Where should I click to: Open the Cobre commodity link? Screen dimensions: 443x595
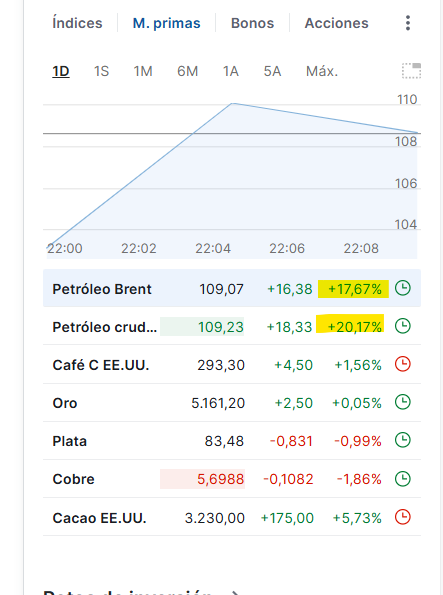tap(73, 479)
